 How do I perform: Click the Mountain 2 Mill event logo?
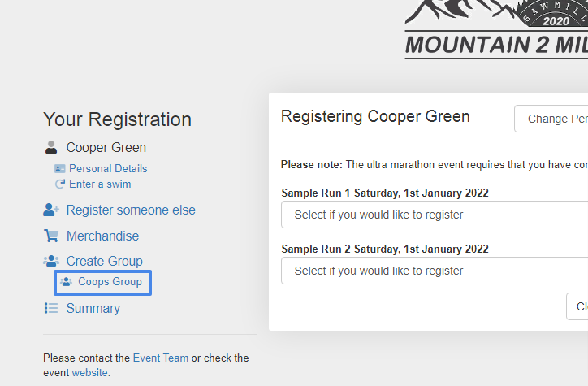496,30
